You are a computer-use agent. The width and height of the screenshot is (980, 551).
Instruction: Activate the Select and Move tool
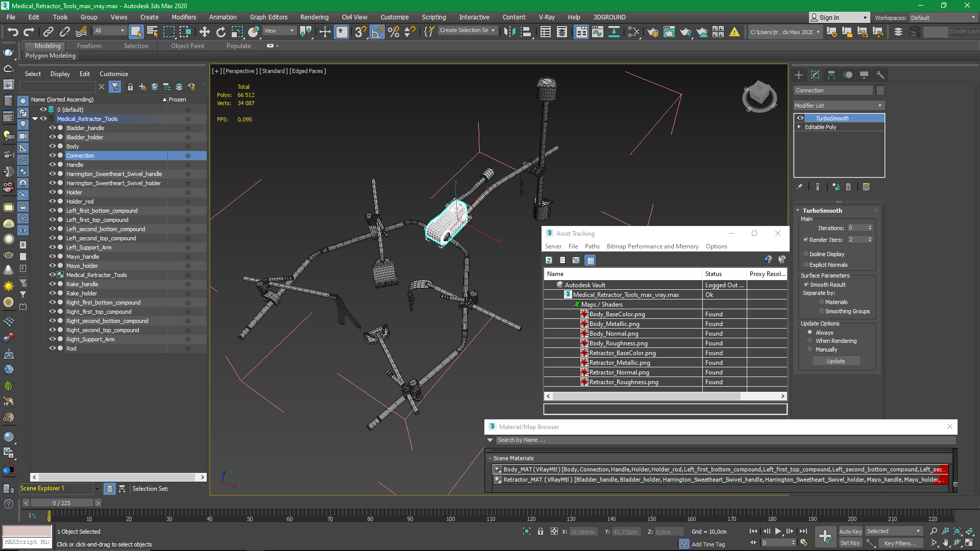click(x=204, y=32)
